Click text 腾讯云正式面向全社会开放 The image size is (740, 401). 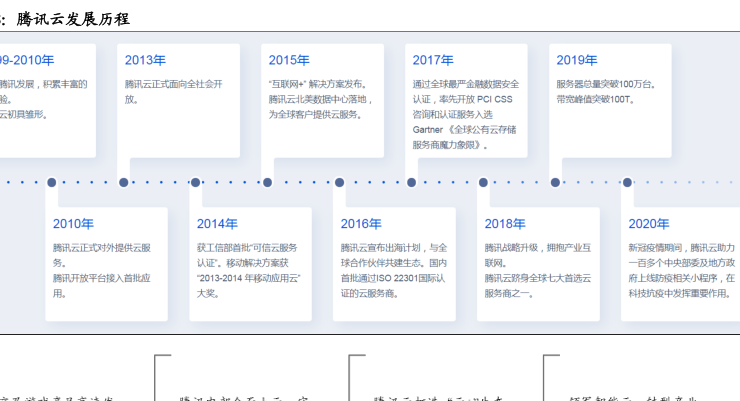tap(174, 92)
